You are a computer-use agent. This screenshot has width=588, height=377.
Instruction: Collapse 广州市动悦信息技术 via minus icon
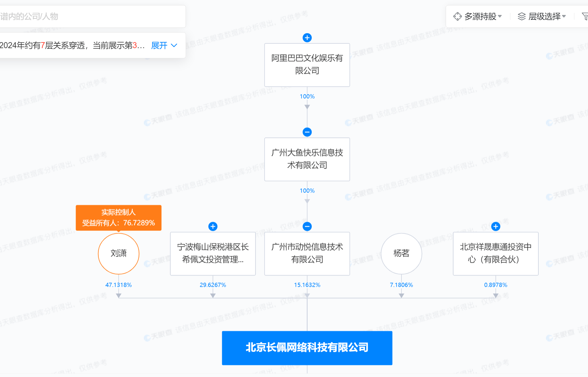pyautogui.click(x=307, y=226)
